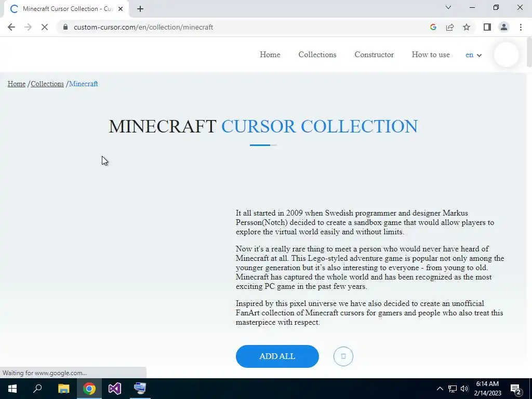
Task: Open the computer app icon in taskbar
Action: click(x=140, y=389)
